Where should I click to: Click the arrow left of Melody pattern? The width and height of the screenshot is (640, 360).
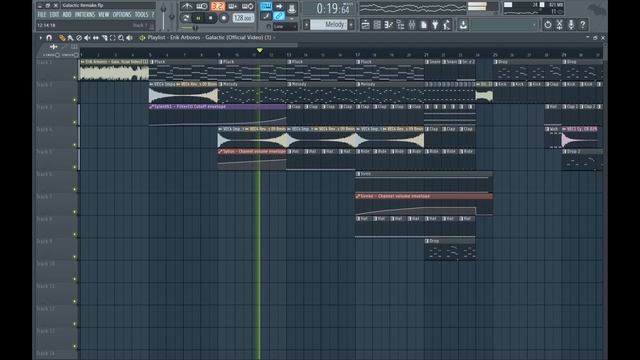click(307, 25)
